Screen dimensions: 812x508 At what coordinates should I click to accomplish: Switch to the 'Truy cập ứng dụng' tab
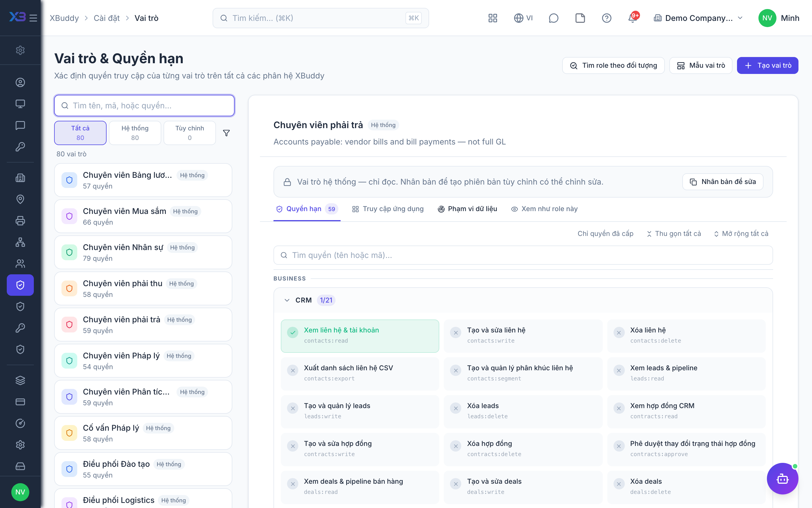tap(388, 209)
